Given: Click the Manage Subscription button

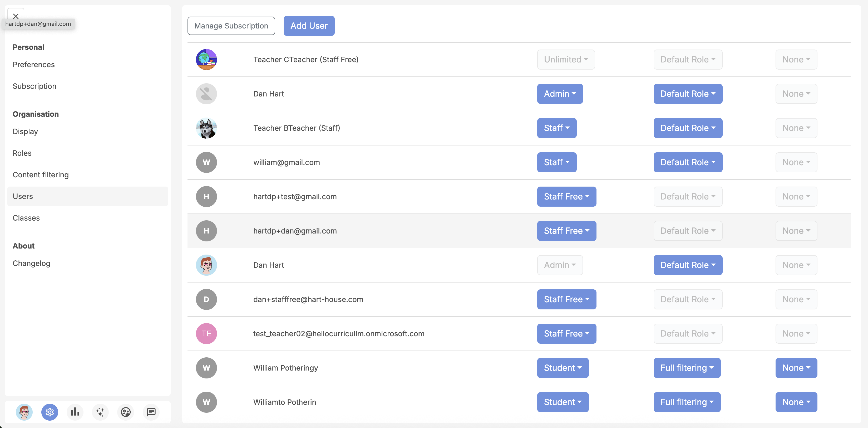Looking at the screenshot, I should click(231, 26).
